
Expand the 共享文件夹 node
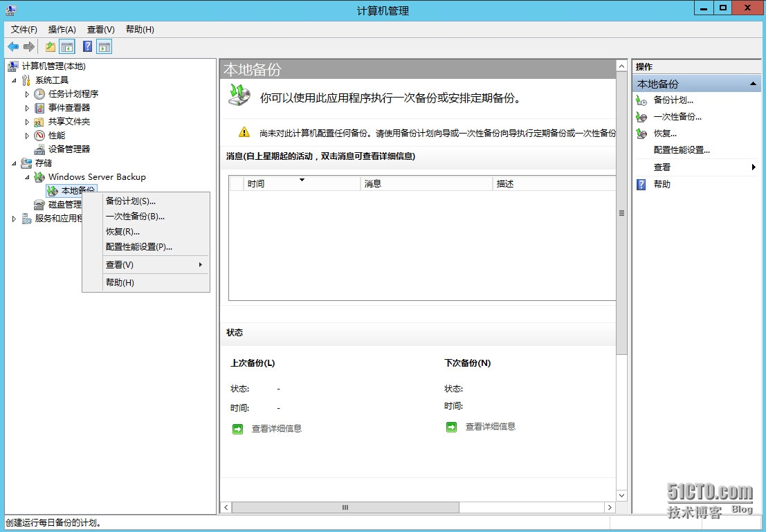[28, 122]
